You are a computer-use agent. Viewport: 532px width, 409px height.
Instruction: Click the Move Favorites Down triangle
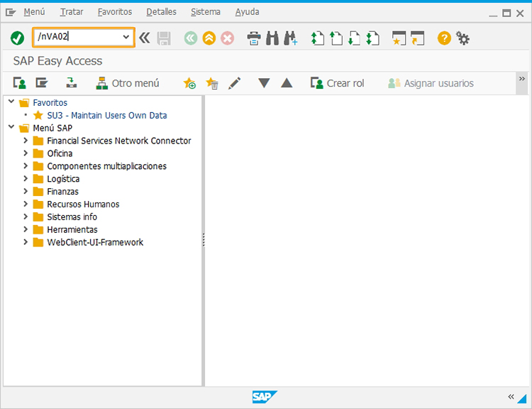264,83
